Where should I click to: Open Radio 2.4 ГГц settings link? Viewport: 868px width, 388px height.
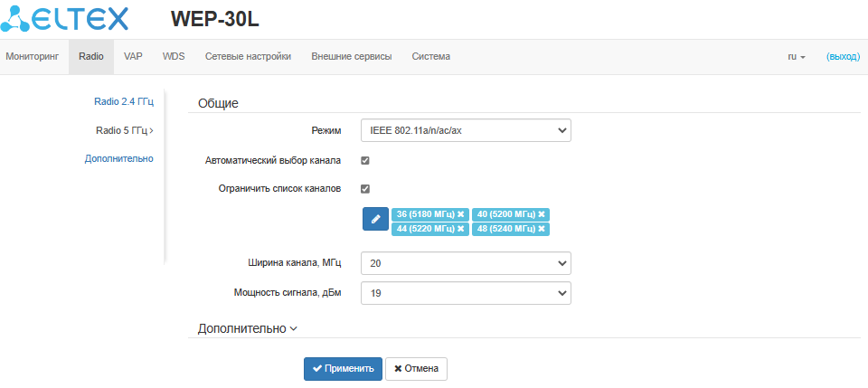pos(124,102)
